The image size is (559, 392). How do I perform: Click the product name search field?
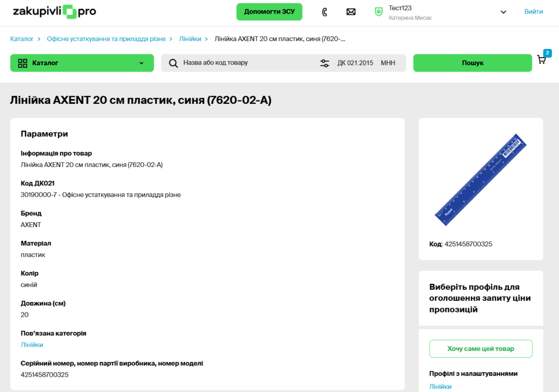tap(246, 63)
